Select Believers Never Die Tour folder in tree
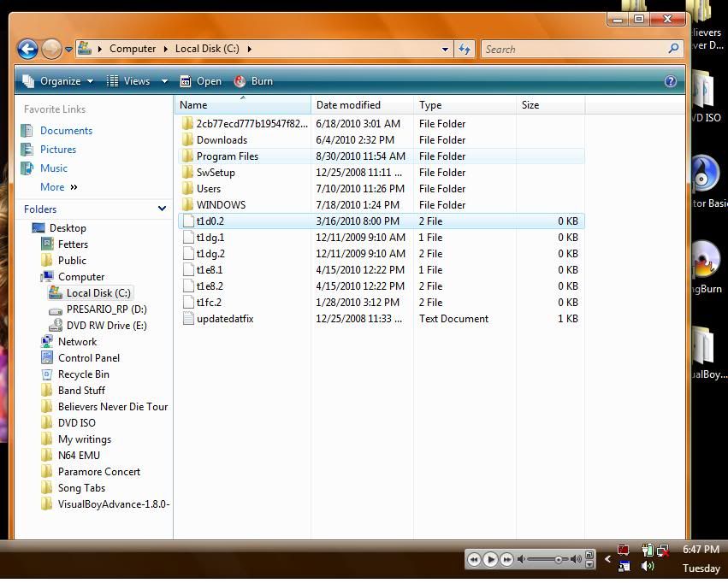The width and height of the screenshot is (728, 583). [x=113, y=407]
